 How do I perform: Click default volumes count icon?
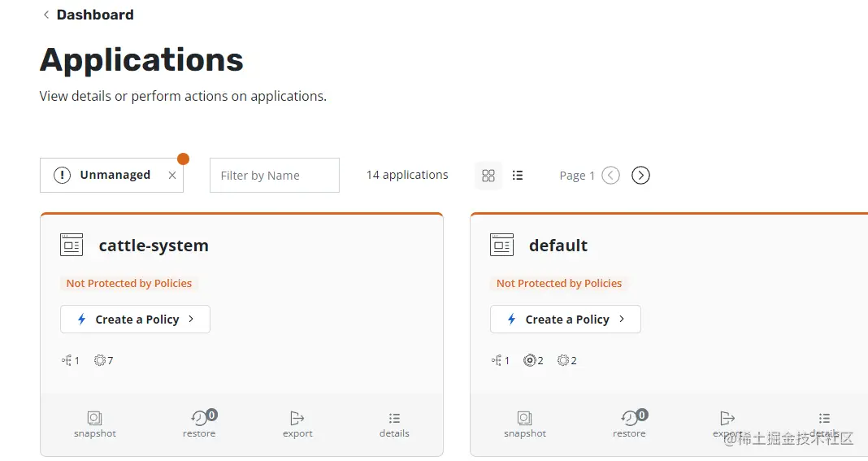[x=530, y=361]
